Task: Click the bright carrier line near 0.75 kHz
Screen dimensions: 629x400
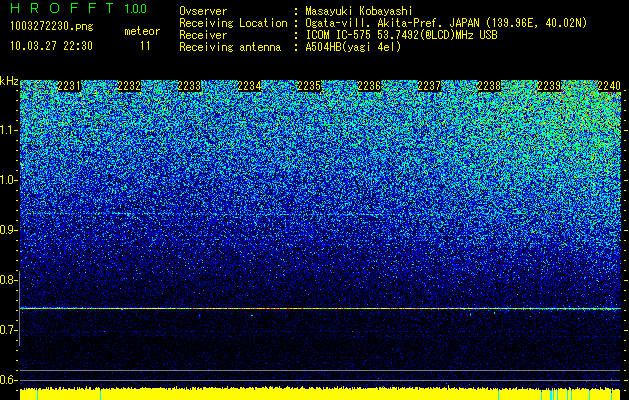Action: [320, 309]
